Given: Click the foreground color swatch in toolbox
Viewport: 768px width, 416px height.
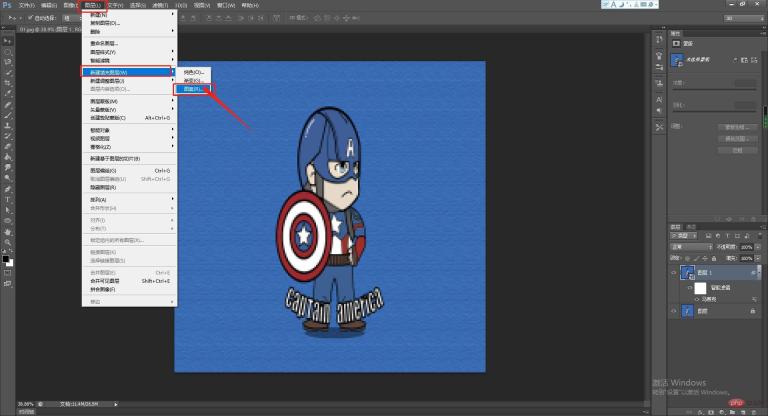Looking at the screenshot, I should [6, 259].
